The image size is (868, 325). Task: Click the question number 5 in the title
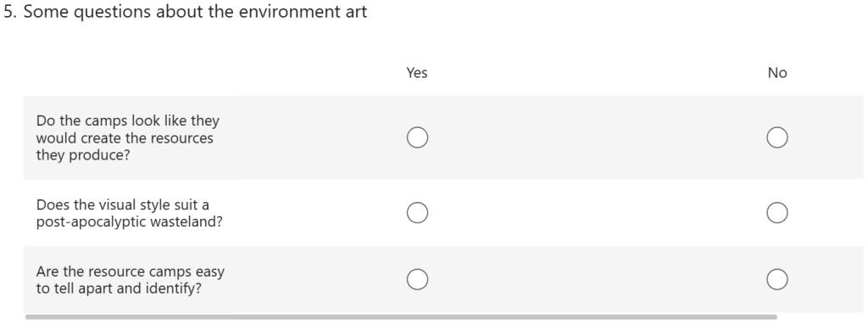tap(9, 12)
